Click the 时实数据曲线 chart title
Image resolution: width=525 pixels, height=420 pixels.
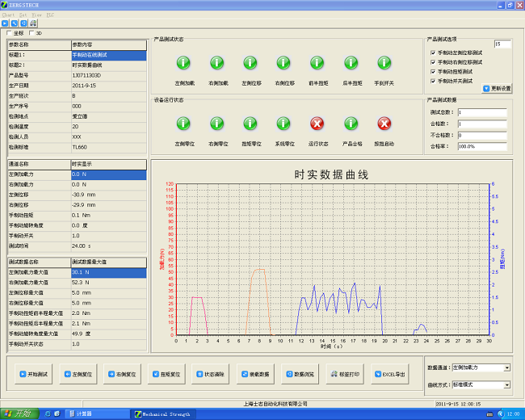click(x=331, y=174)
